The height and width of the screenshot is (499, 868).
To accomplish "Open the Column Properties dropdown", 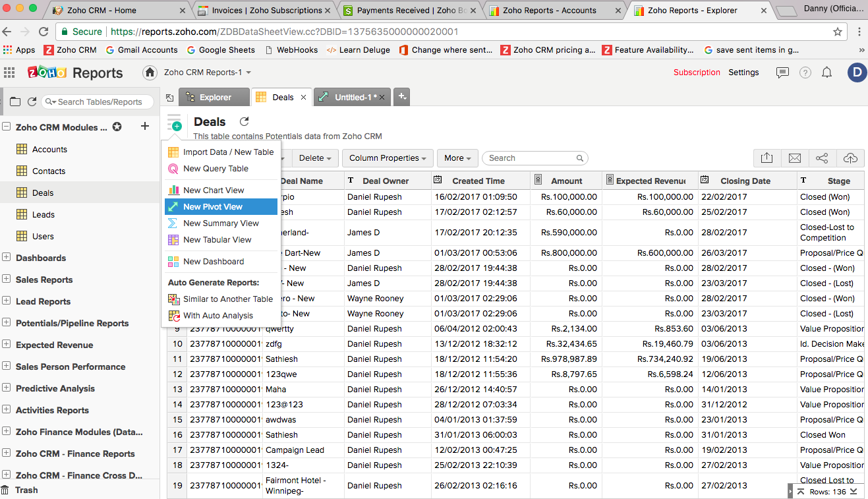I will coord(388,158).
